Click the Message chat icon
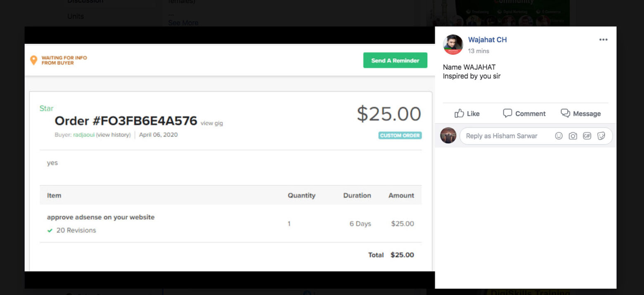 565,113
